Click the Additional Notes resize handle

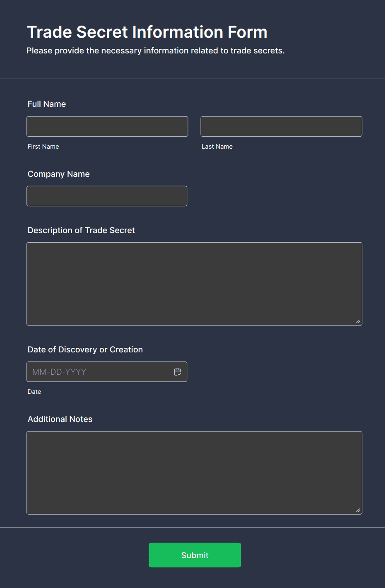click(358, 510)
